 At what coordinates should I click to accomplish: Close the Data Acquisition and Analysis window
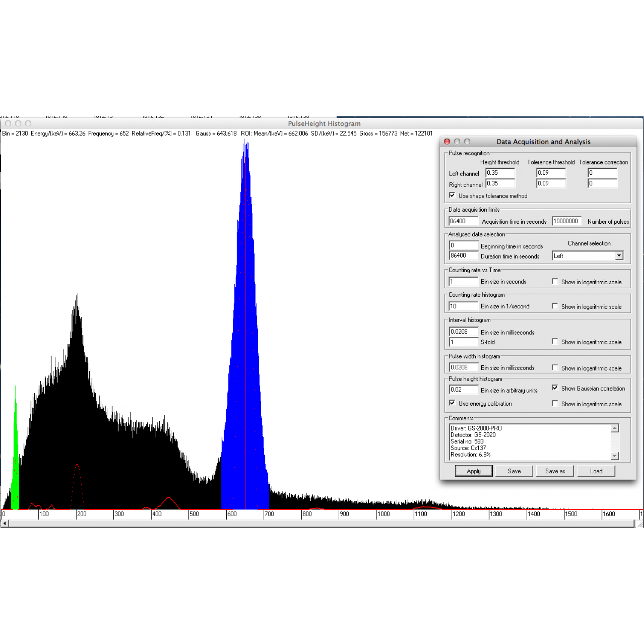click(447, 142)
